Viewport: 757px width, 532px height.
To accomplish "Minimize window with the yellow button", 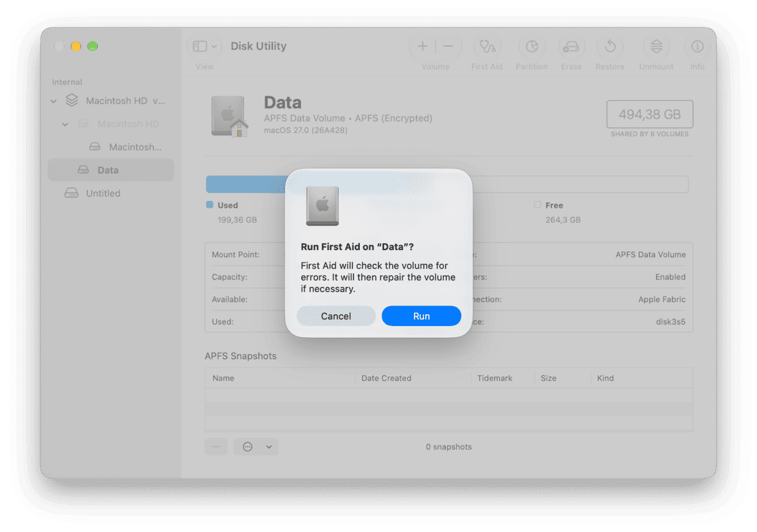I will point(76,47).
